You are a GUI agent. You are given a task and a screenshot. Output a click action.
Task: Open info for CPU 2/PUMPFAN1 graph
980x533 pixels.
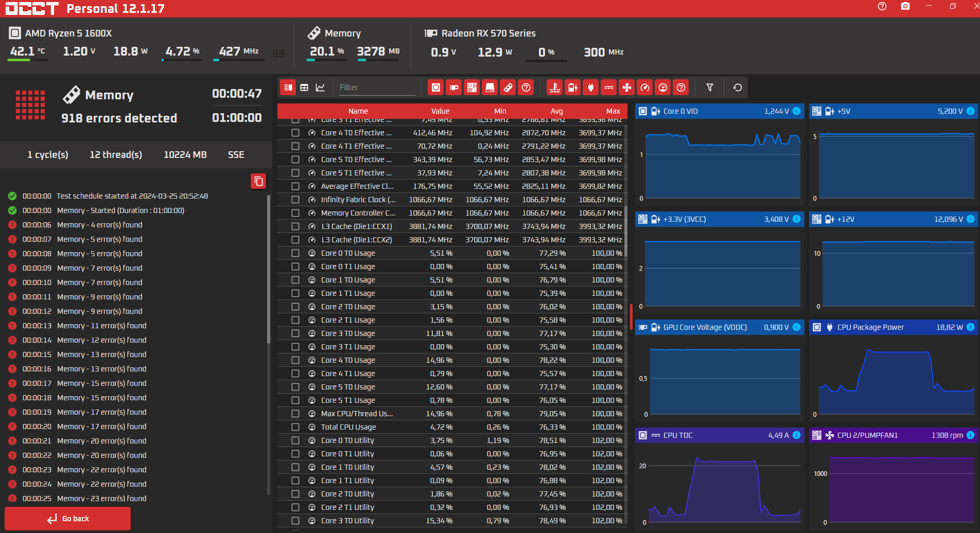(971, 435)
